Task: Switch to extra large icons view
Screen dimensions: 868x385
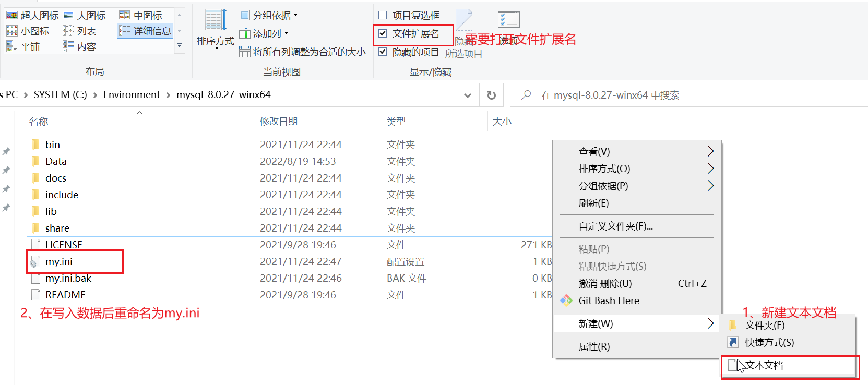Action: pyautogui.click(x=32, y=16)
